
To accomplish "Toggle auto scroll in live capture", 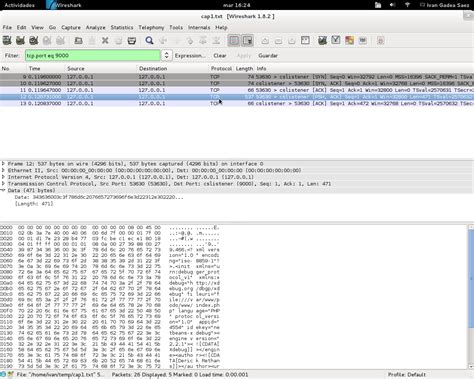I will (247, 41).
